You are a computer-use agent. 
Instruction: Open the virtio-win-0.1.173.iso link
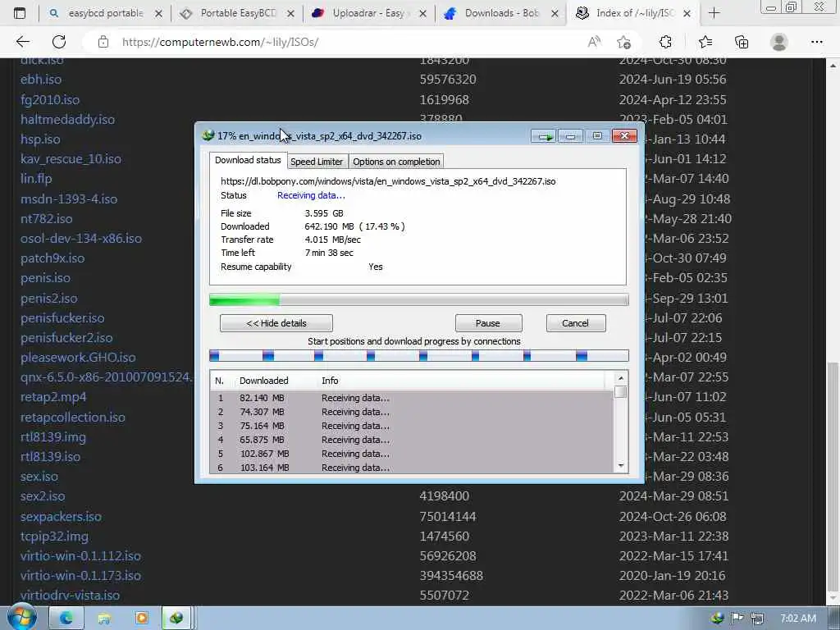tap(80, 575)
